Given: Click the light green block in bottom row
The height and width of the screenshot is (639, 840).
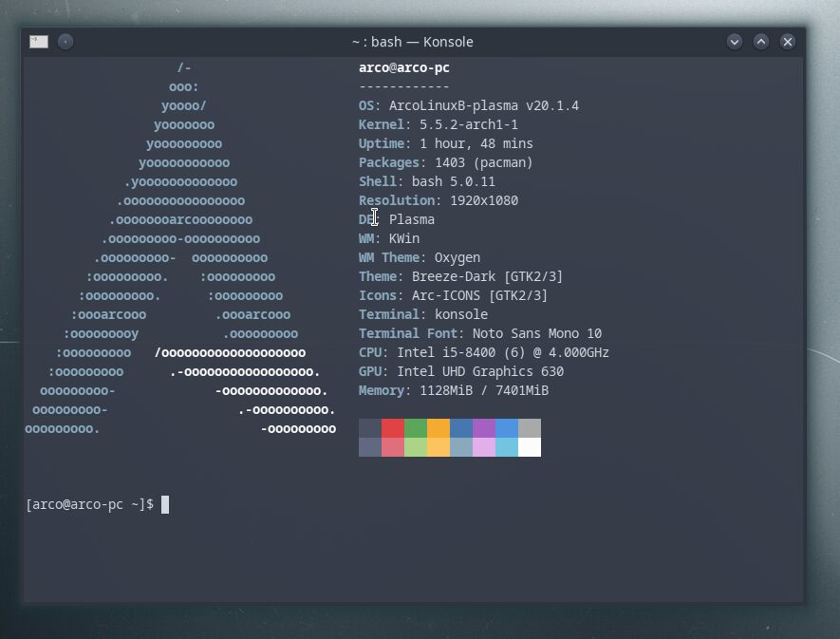Looking at the screenshot, I should click(416, 447).
